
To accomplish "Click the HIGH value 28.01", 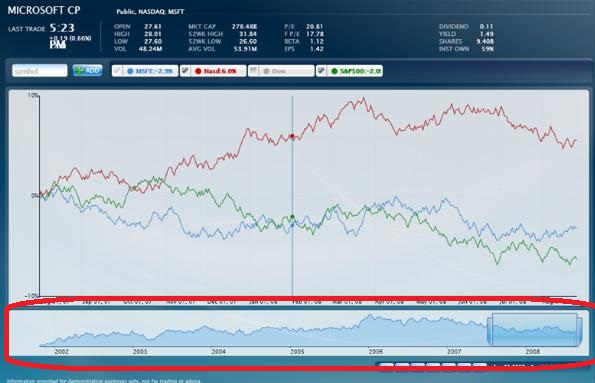I will tap(153, 34).
